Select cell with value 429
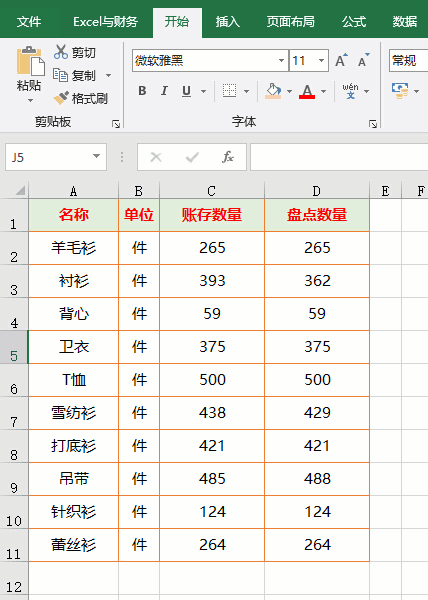 click(x=317, y=413)
